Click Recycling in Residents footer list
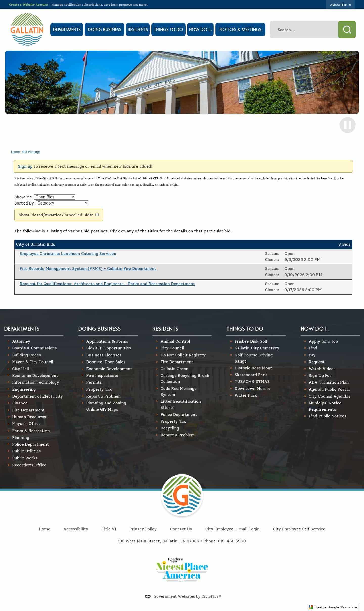364x611 pixels. coord(170,428)
